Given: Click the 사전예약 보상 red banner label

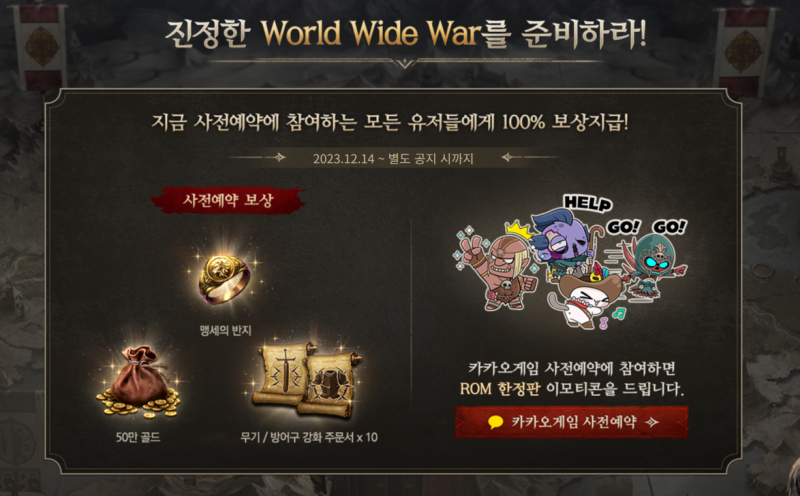Looking at the screenshot, I should [228, 200].
